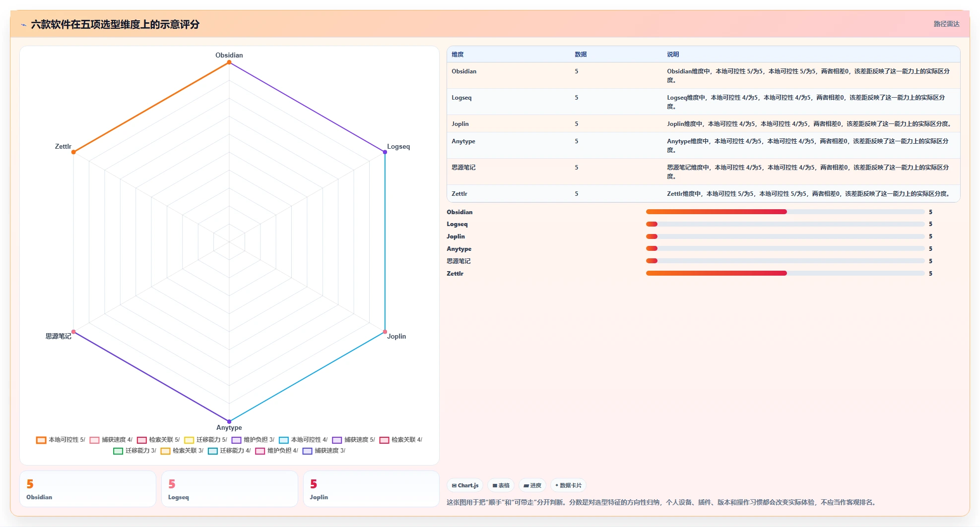
Task: Open the Logseq score card
Action: click(x=230, y=489)
